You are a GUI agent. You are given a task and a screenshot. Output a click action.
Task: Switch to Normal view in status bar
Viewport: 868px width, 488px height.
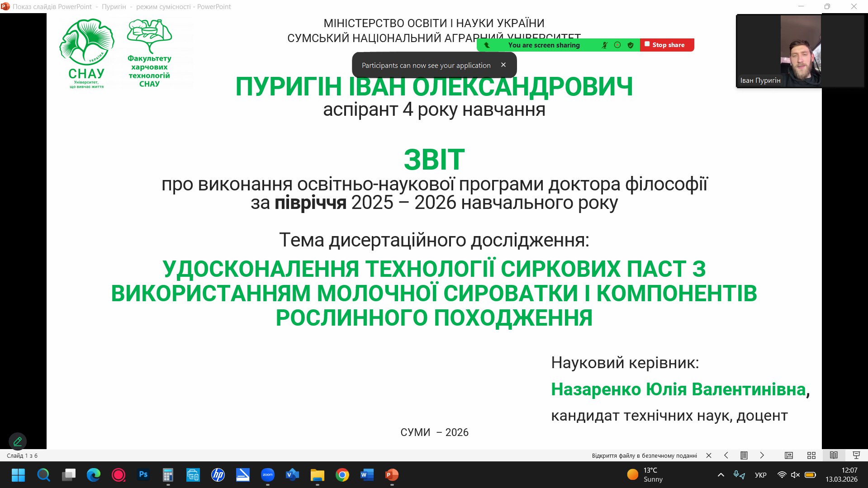789,455
